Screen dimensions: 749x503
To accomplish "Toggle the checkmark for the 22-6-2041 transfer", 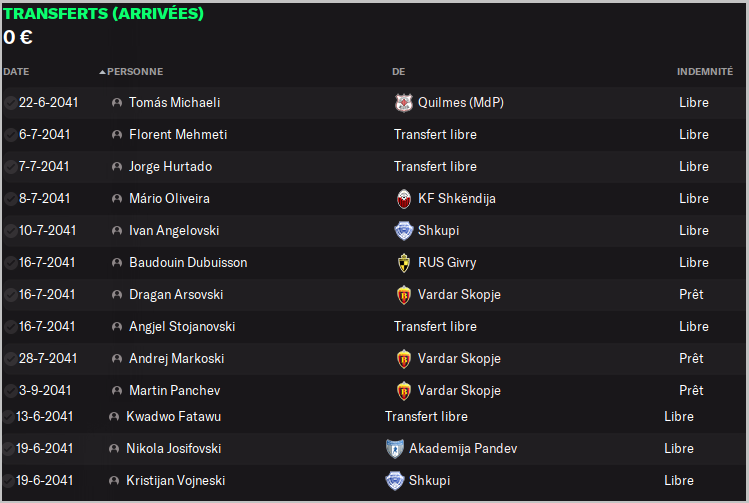I will coord(10,102).
